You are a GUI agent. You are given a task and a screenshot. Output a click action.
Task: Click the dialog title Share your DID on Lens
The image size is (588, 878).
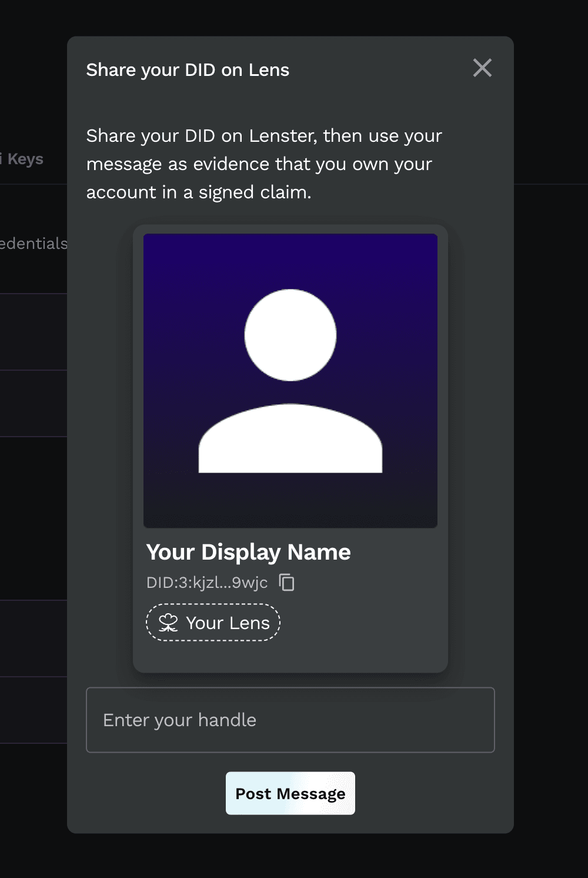click(188, 70)
